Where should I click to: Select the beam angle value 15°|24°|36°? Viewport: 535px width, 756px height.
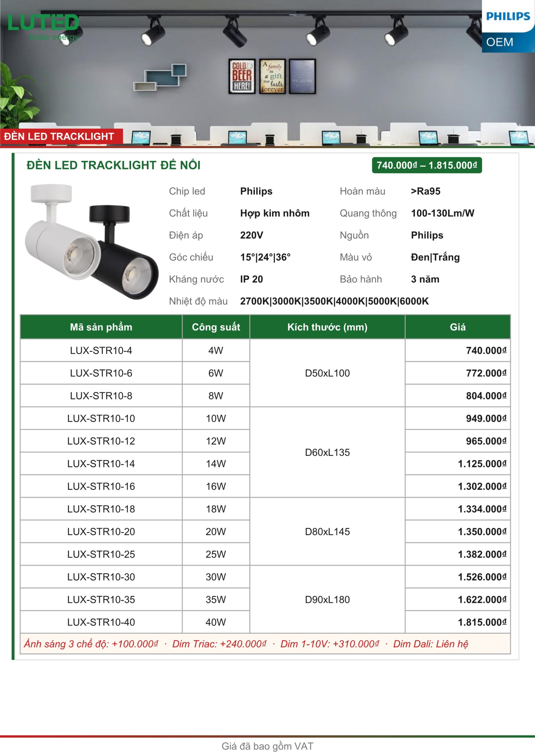tap(265, 257)
